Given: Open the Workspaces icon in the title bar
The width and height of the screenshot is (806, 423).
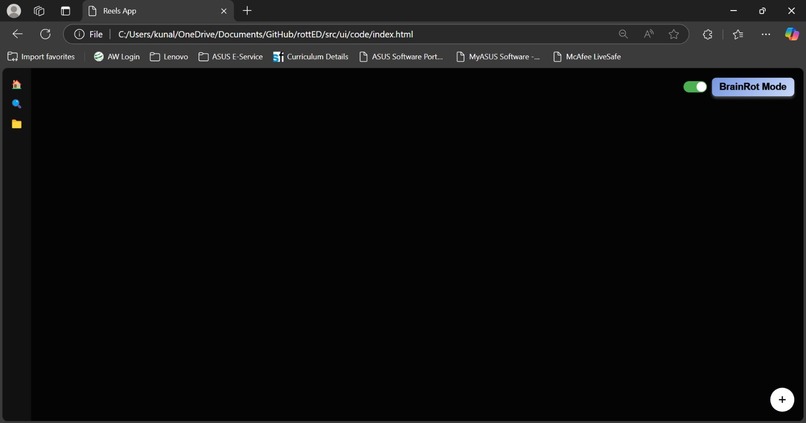Looking at the screenshot, I should point(39,11).
